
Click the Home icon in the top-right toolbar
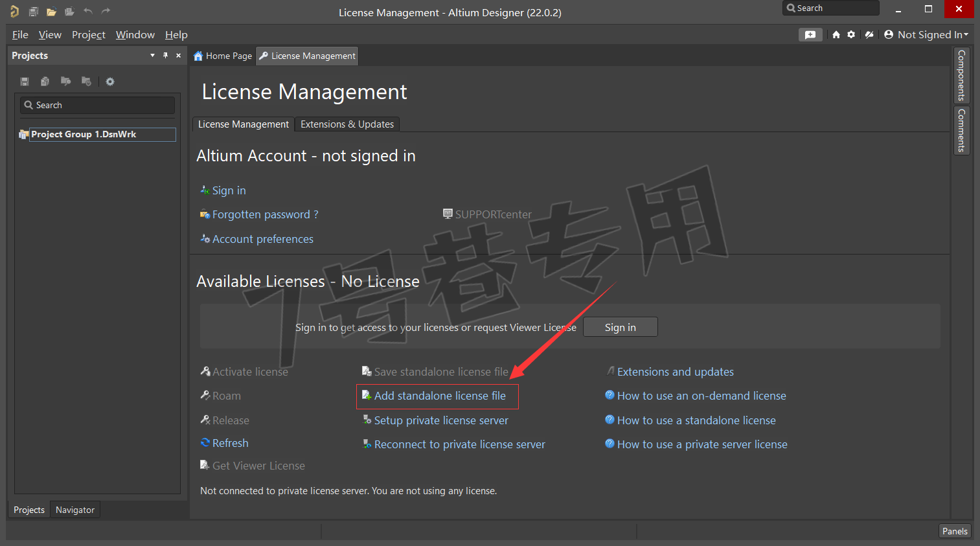(836, 35)
